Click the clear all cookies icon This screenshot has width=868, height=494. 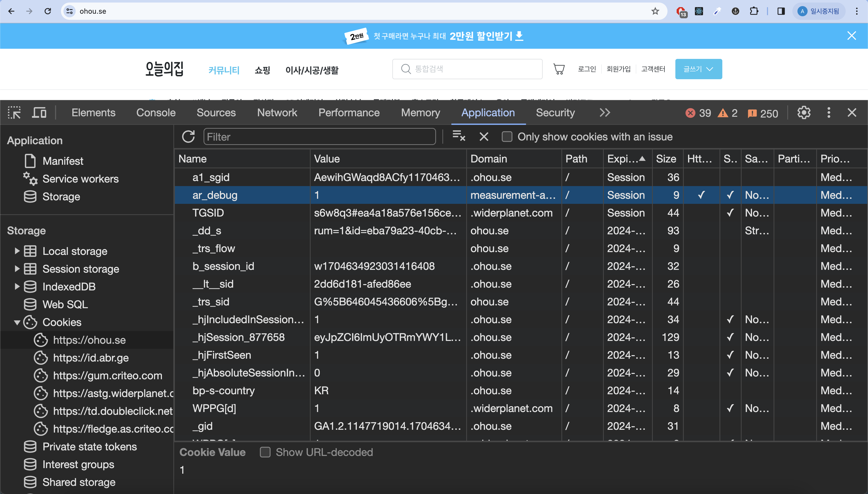pyautogui.click(x=459, y=136)
